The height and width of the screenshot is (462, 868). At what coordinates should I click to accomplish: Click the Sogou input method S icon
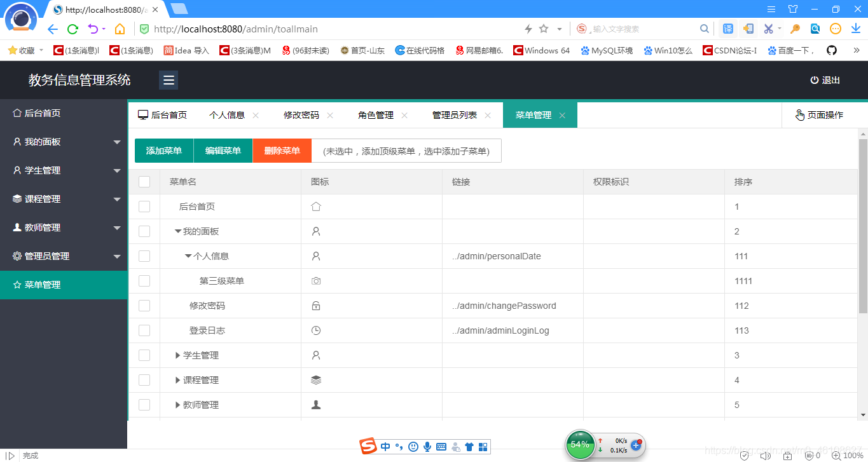coord(368,447)
